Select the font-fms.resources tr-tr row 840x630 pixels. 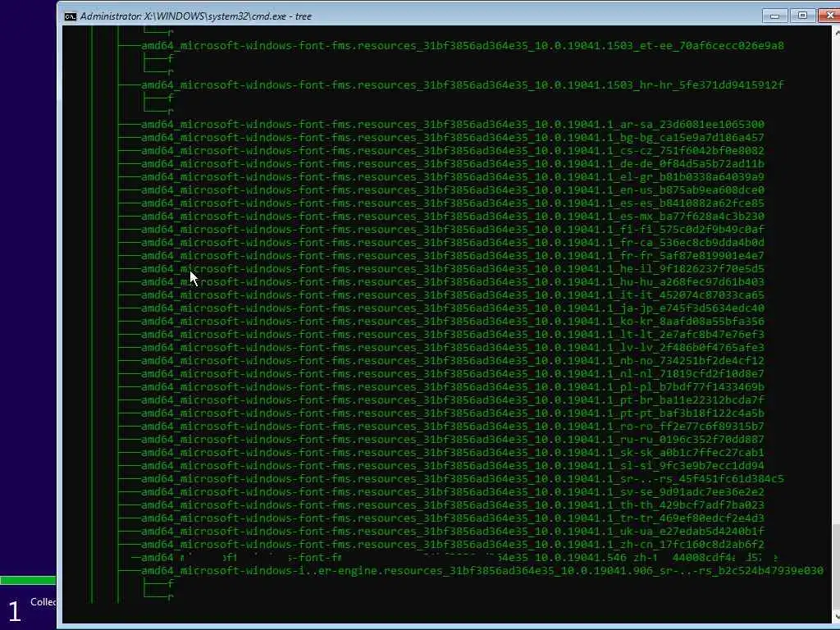click(x=453, y=518)
